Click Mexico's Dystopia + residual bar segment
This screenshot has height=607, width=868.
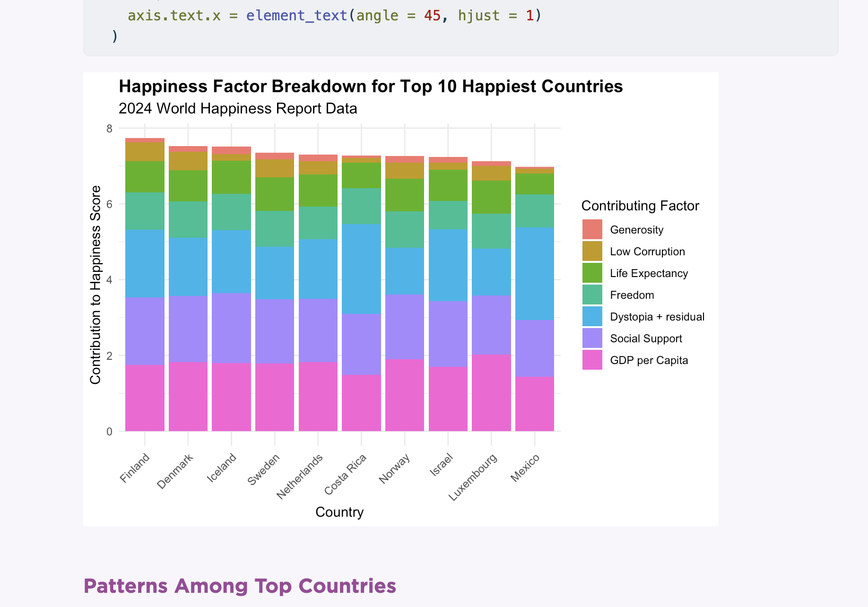(534, 274)
